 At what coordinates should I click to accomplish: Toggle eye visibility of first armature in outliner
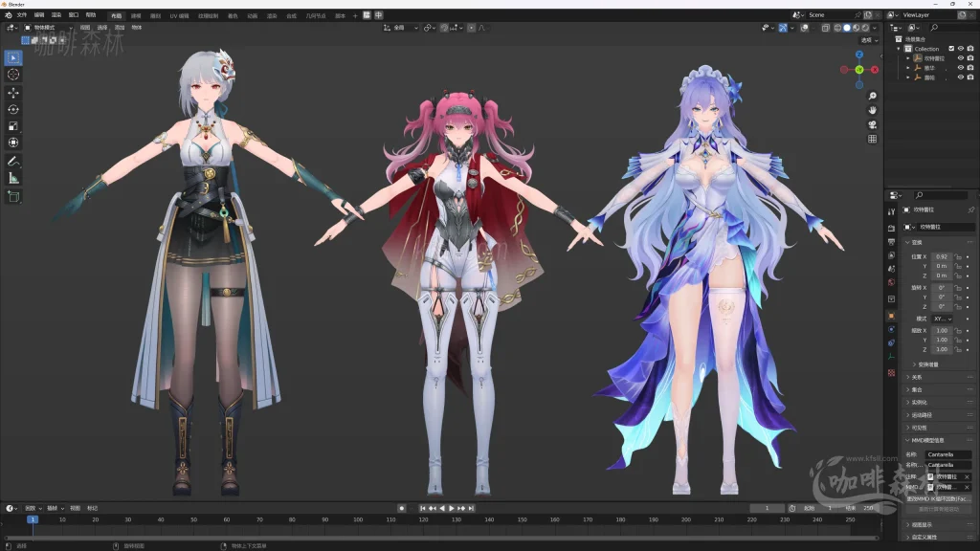tap(961, 58)
